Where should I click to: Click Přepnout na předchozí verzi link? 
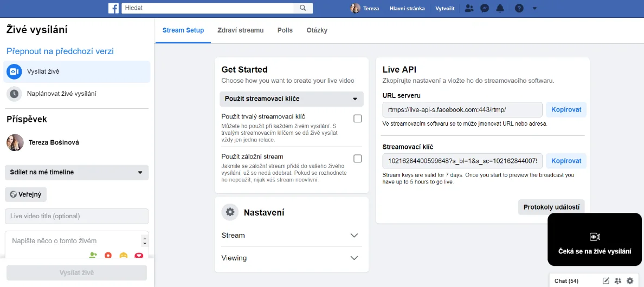(60, 51)
